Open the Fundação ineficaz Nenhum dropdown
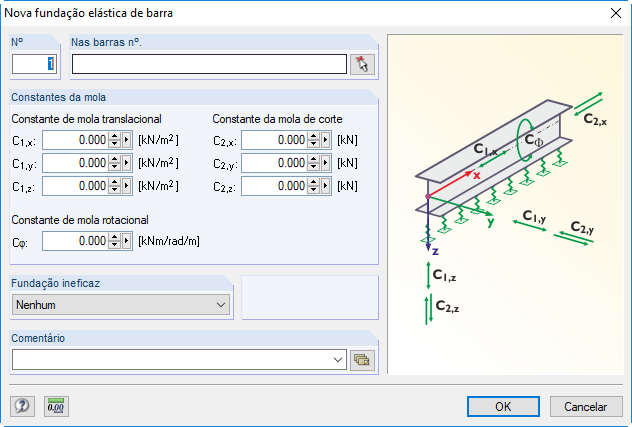The width and height of the screenshot is (632, 427). coord(121,305)
